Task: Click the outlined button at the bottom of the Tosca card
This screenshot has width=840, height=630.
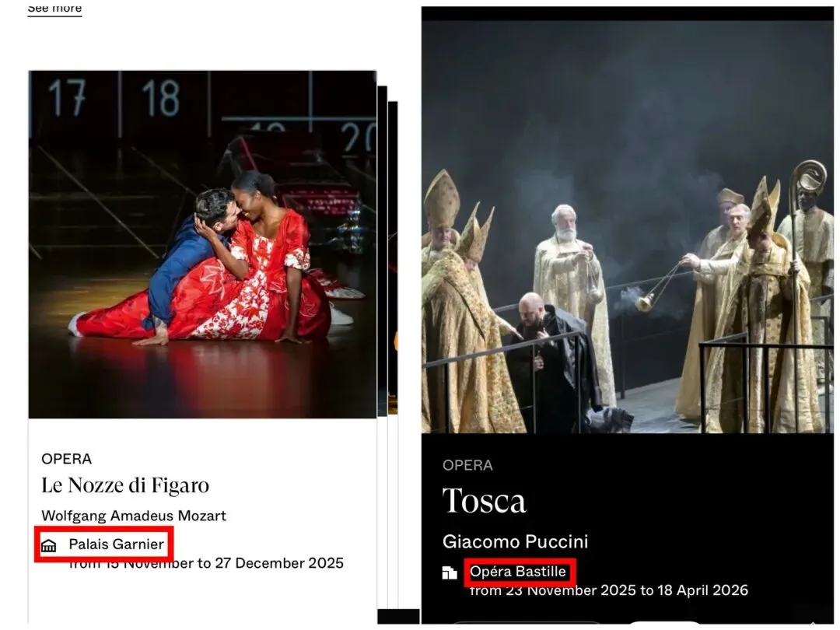Action: coord(525,625)
